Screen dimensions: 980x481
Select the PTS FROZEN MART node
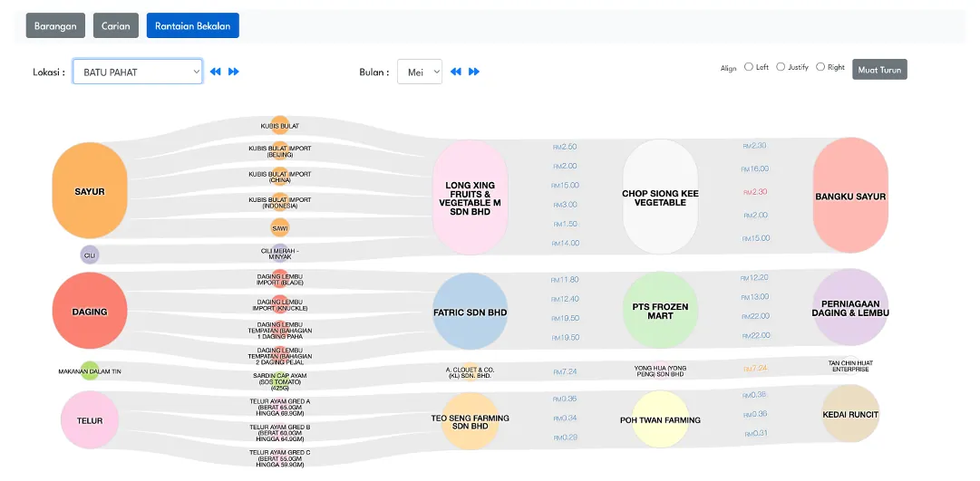(661, 311)
